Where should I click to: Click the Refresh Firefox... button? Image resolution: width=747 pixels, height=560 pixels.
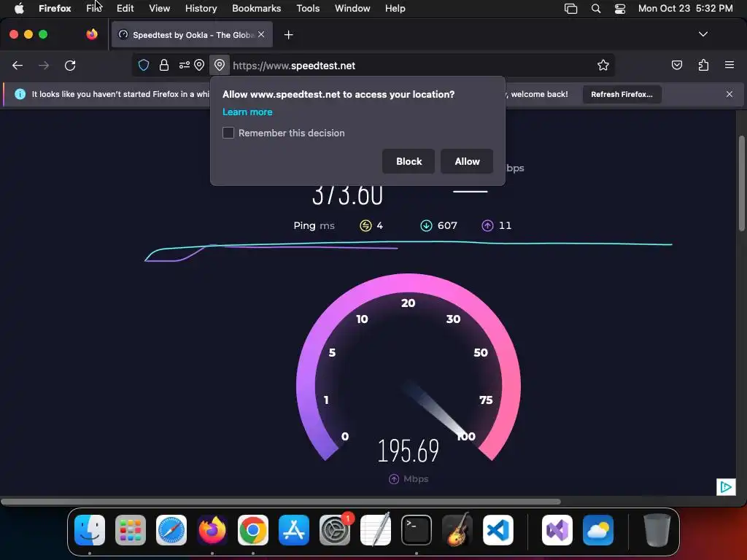622,94
